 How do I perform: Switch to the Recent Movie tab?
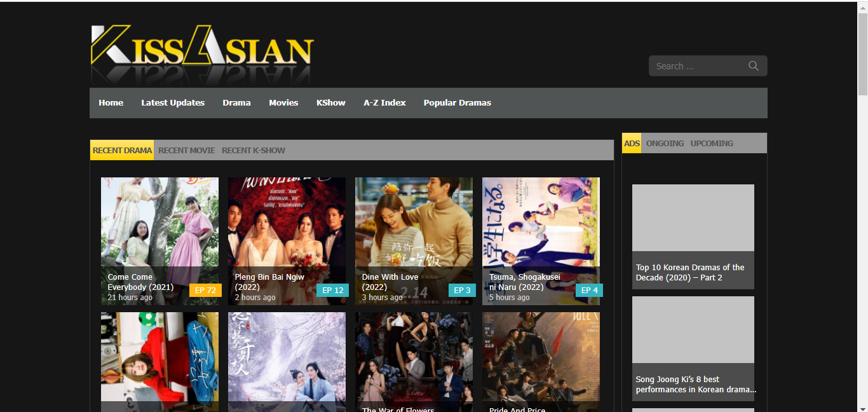pyautogui.click(x=187, y=150)
